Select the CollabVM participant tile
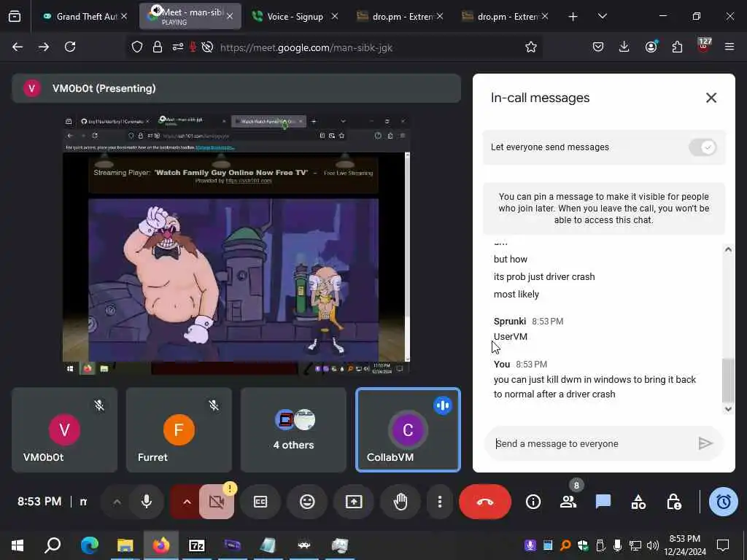Image resolution: width=747 pixels, height=560 pixels. click(409, 430)
